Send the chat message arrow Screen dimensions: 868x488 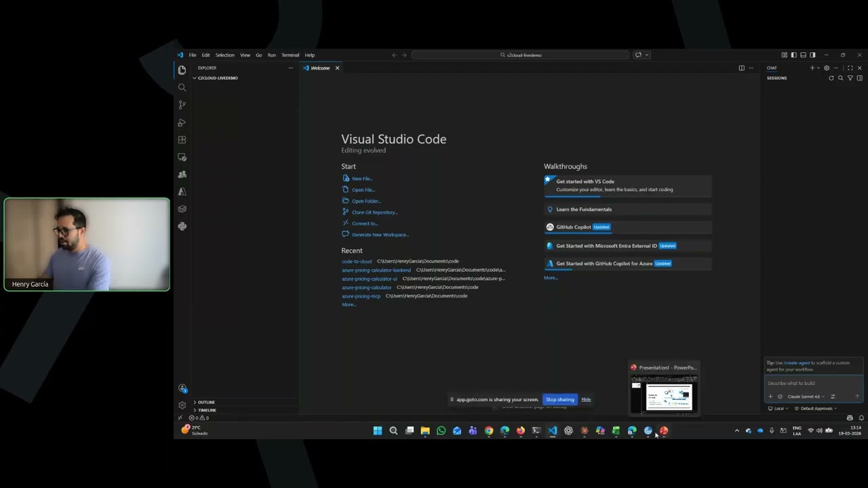pos(857,396)
